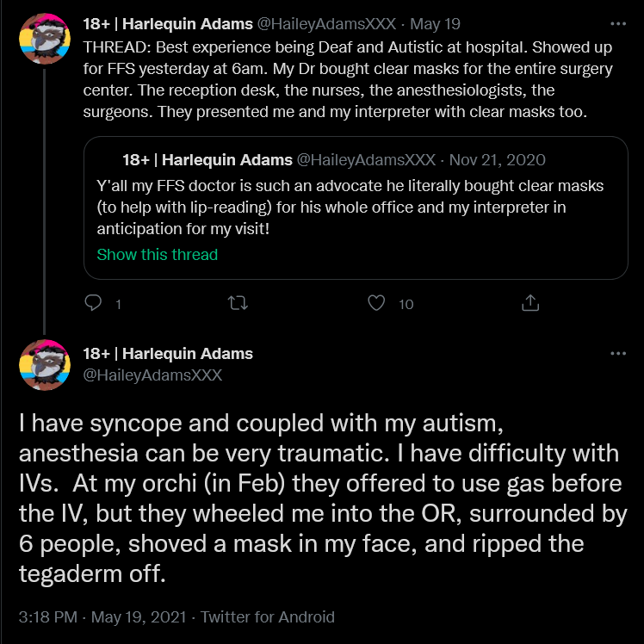Click the Nov 21, 2020 quoted date
This screenshot has height=644, width=644.
(498, 160)
